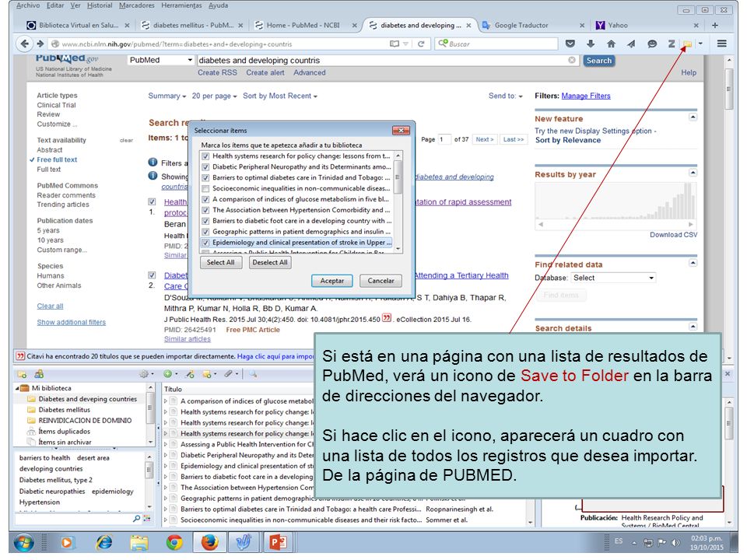Click the 'Select All' button
The image size is (747, 560).
point(220,262)
